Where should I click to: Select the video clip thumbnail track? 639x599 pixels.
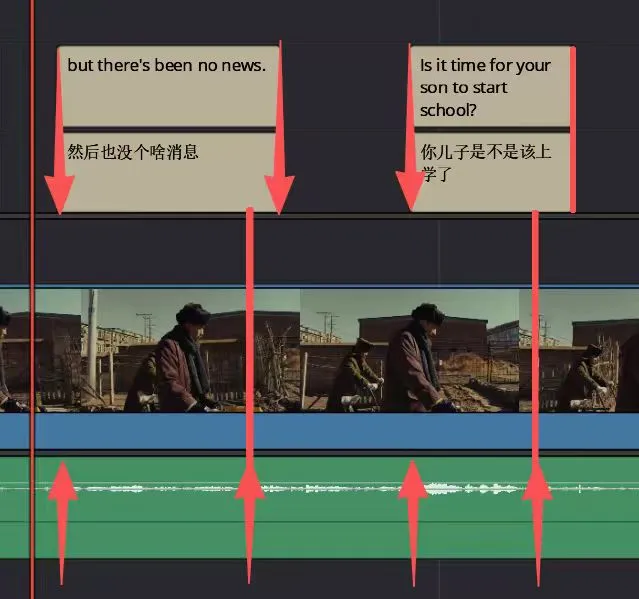(x=320, y=350)
